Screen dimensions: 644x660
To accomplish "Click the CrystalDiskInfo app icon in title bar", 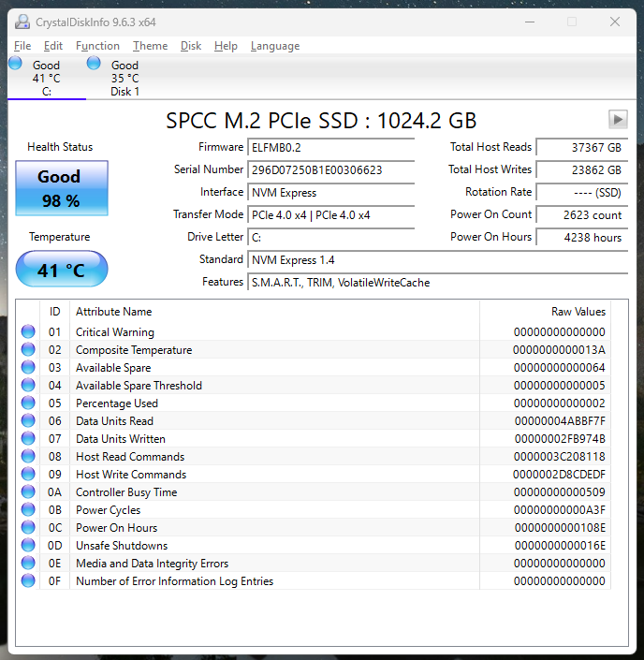I will coord(22,22).
